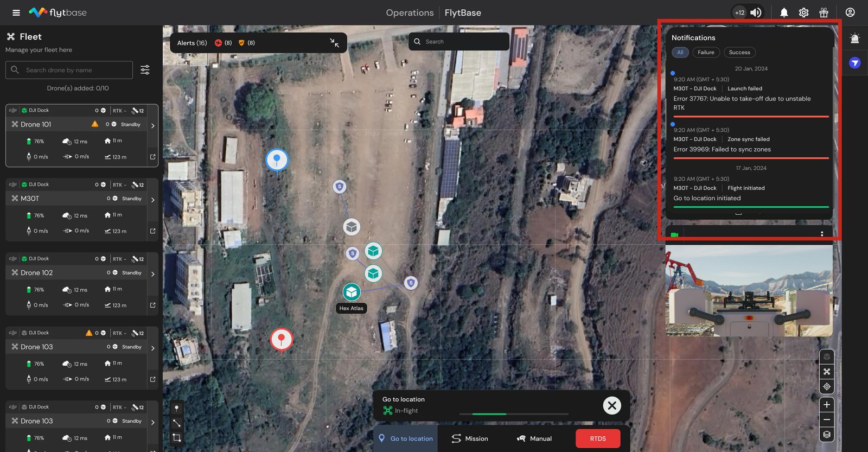Image resolution: width=868 pixels, height=452 pixels.
Task: Click the warning triangle on Drone 101
Action: click(x=95, y=124)
